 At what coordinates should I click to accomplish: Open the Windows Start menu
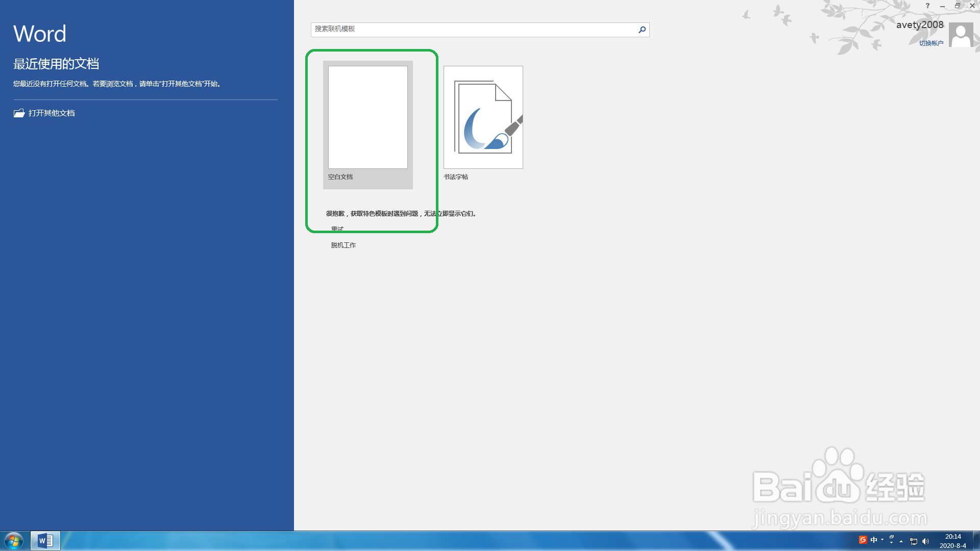coord(14,541)
